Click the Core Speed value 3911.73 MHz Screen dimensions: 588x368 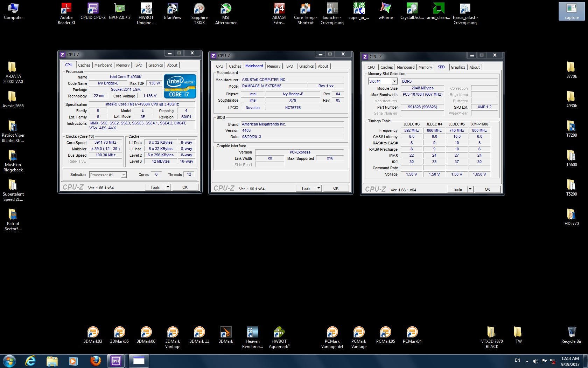(x=105, y=143)
